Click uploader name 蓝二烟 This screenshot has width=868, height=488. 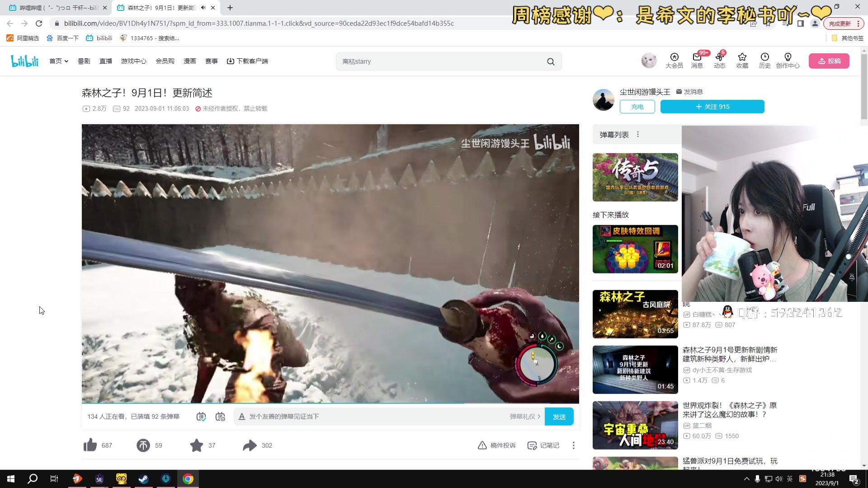702,425
